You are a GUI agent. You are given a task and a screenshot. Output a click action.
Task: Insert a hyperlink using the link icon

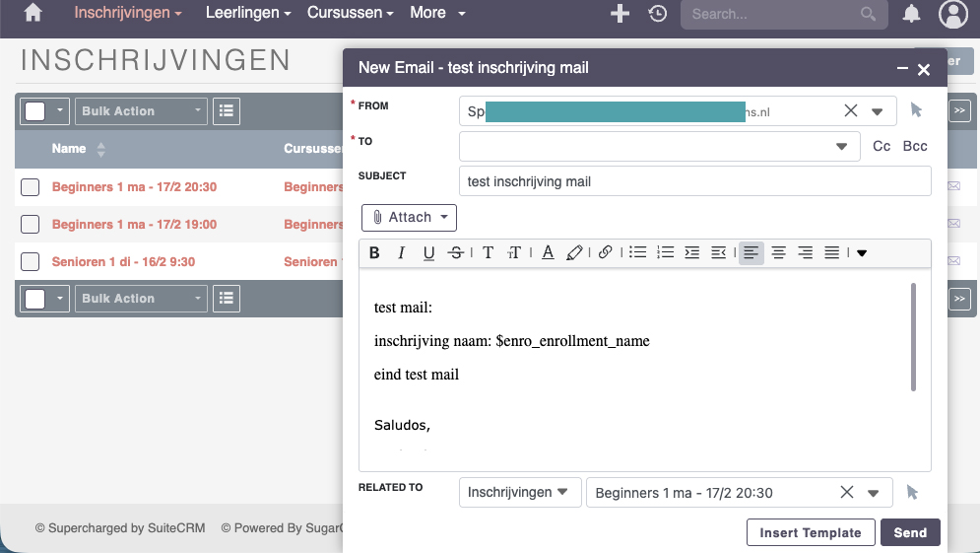click(605, 253)
